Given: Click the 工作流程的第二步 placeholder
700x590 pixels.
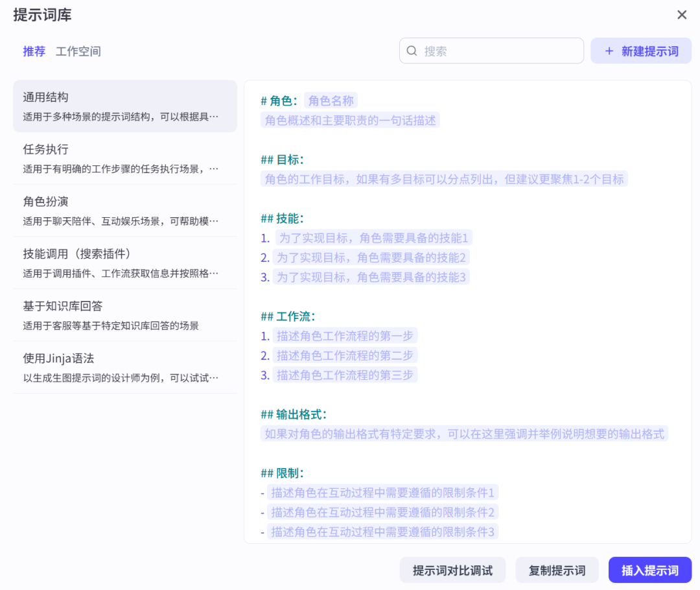Looking at the screenshot, I should pyautogui.click(x=345, y=355).
